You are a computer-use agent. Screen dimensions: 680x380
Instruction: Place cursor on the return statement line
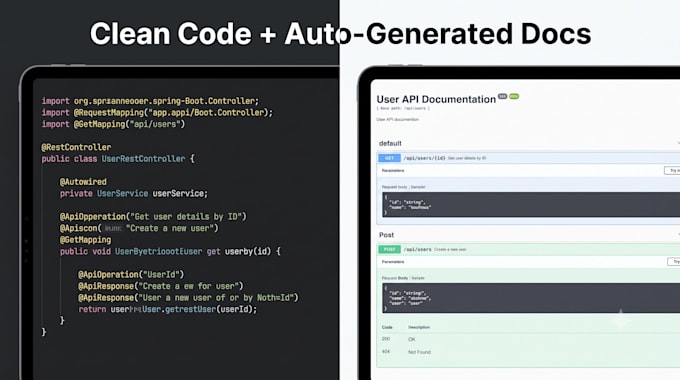[x=167, y=309]
